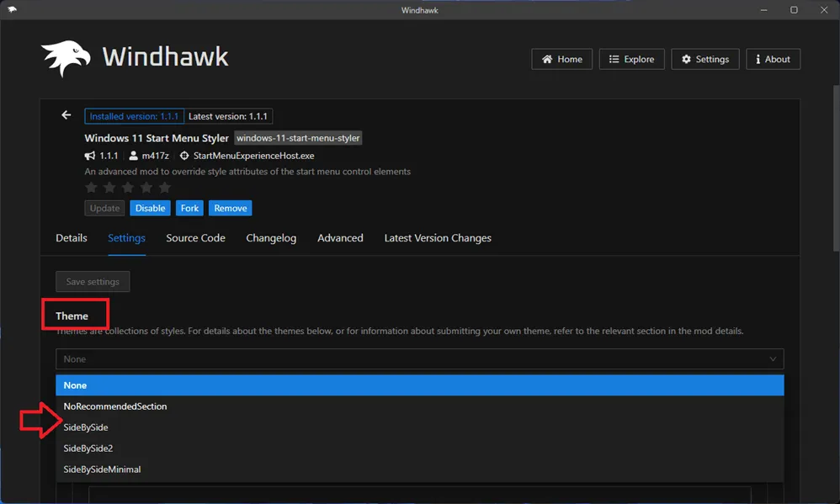Remove the installed mod

pos(230,208)
